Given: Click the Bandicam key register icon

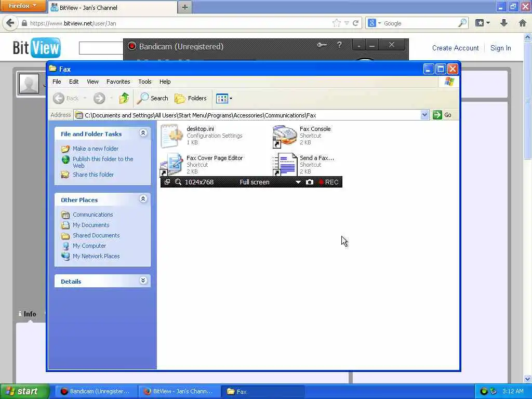Looking at the screenshot, I should (x=322, y=45).
